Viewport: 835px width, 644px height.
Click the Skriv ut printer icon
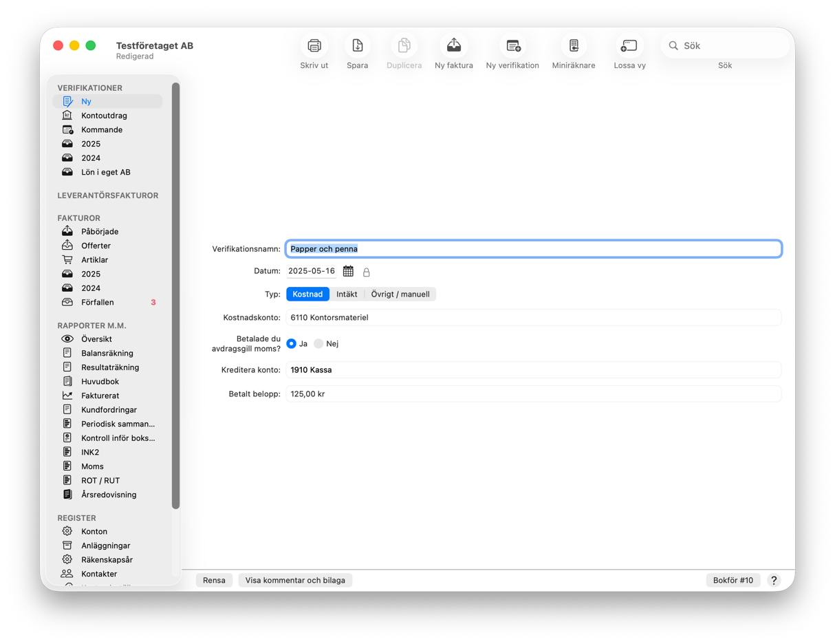tap(314, 46)
